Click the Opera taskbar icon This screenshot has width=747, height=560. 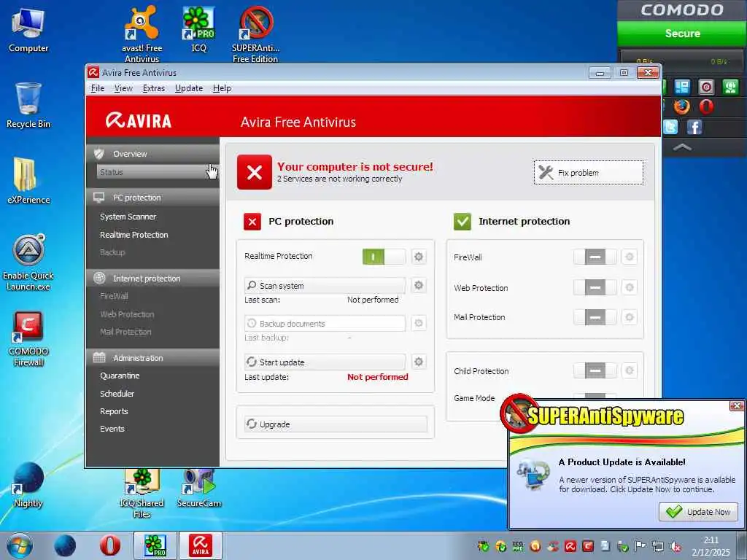pyautogui.click(x=109, y=545)
